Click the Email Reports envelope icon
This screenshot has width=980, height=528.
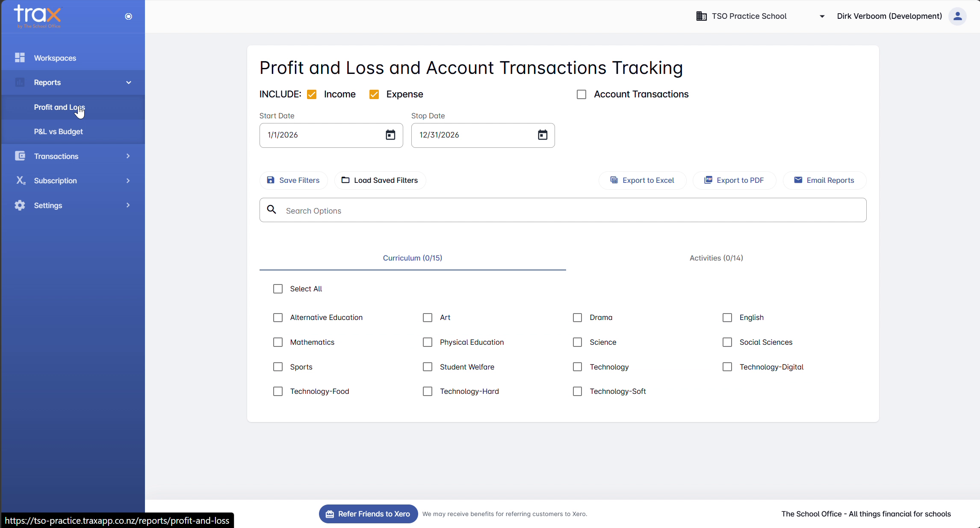coord(798,180)
